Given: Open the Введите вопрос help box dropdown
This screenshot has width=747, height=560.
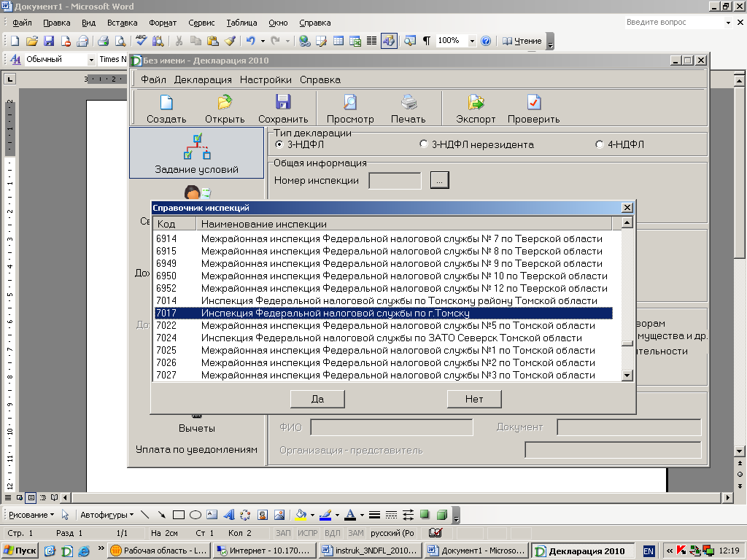Looking at the screenshot, I should tap(728, 23).
